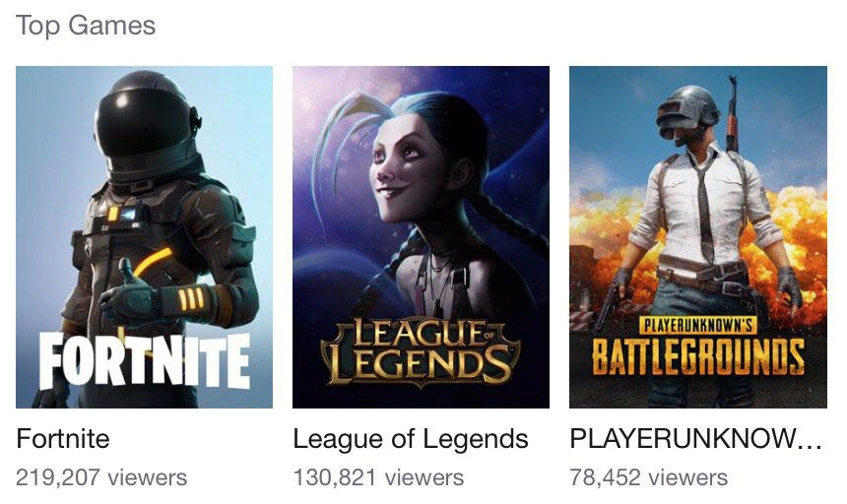Click the yellow BATTLEGROUNDS logo text
The width and height of the screenshot is (847, 504).
[x=698, y=356]
